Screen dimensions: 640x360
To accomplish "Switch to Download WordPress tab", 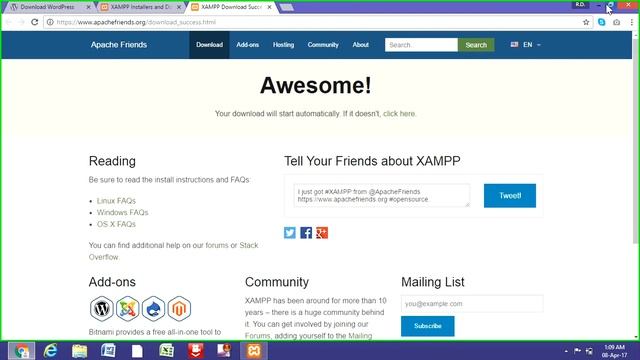I will [x=47, y=7].
